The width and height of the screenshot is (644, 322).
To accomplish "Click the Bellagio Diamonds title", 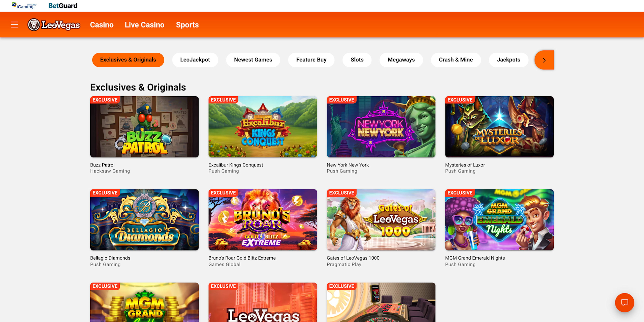I will coord(110,258).
